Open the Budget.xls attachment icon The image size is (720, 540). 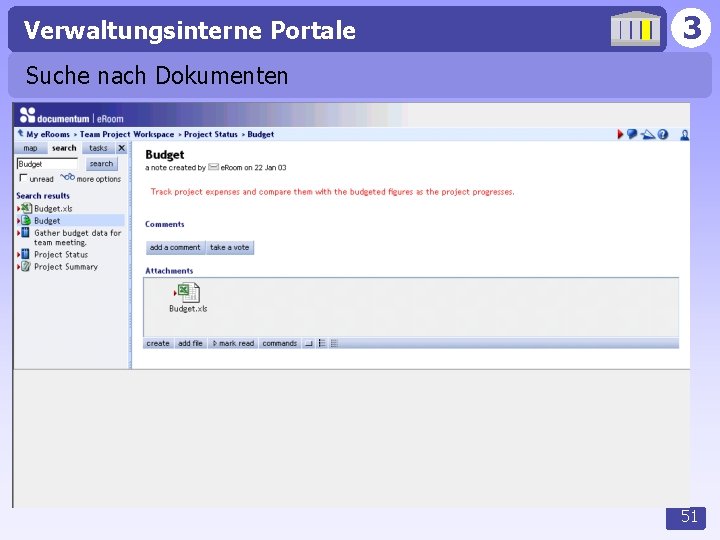[188, 292]
